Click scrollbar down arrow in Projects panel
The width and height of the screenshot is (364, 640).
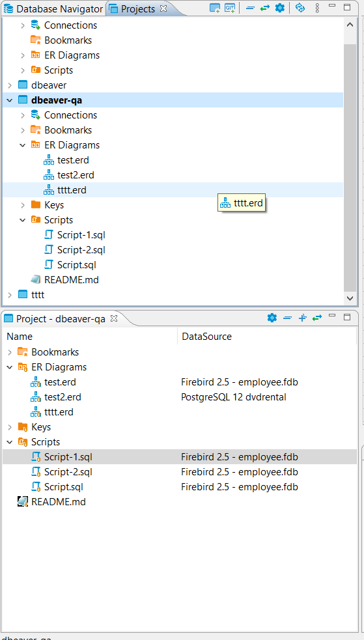(x=350, y=298)
